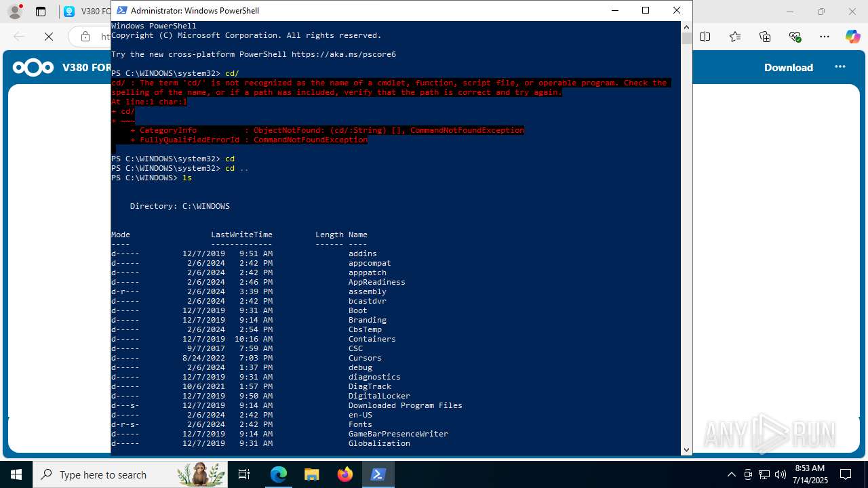Open the clock showing 8:53 AM
The width and height of the screenshot is (868, 488).
click(x=810, y=474)
